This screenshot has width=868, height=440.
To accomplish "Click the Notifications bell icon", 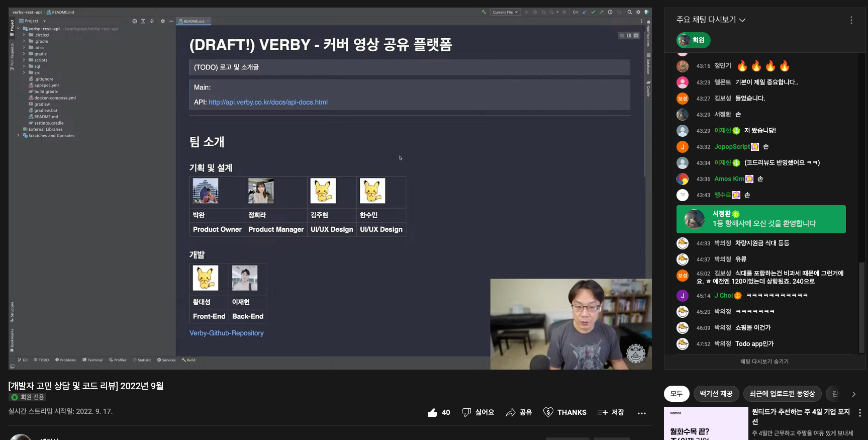I will coord(648,23).
